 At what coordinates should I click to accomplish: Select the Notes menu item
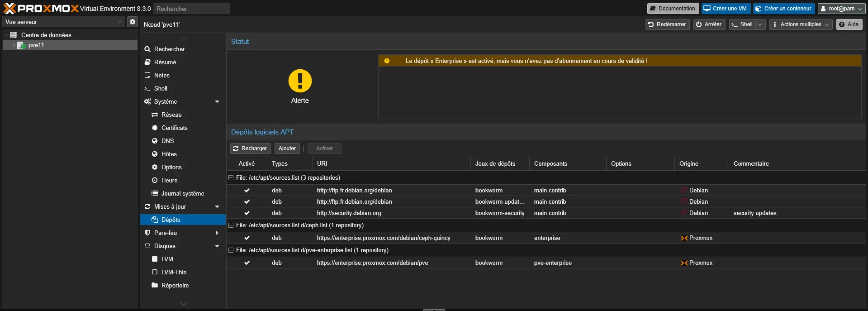tap(161, 76)
